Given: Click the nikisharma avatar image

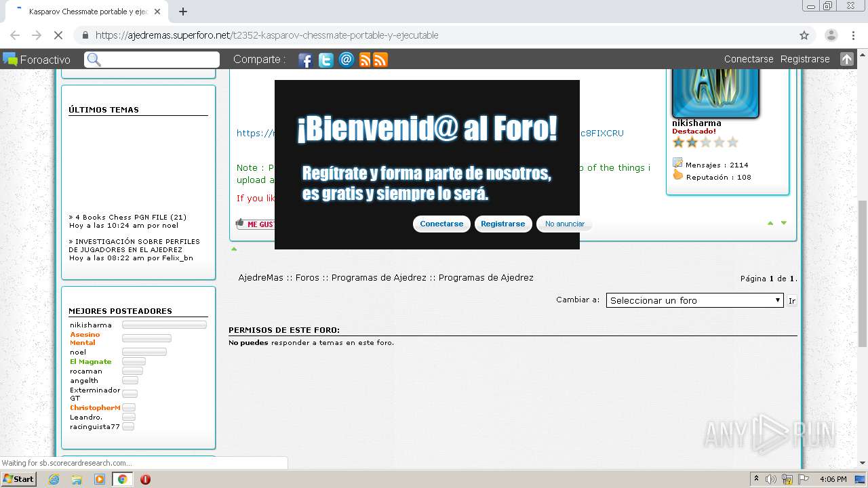Looking at the screenshot, I should click(715, 94).
